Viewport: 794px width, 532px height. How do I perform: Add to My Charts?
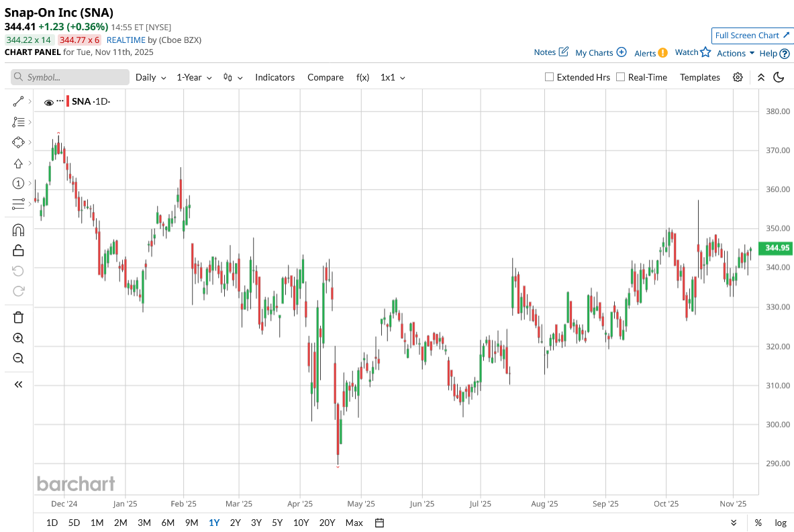point(601,52)
